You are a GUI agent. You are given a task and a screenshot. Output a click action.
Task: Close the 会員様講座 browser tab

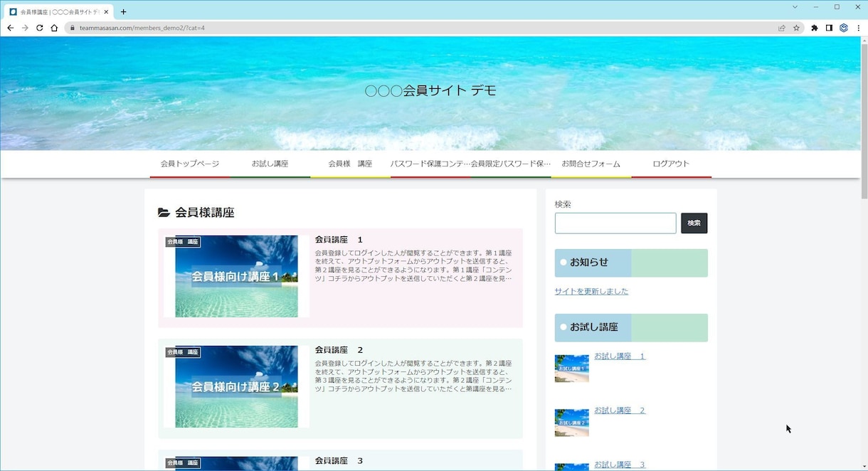point(107,11)
